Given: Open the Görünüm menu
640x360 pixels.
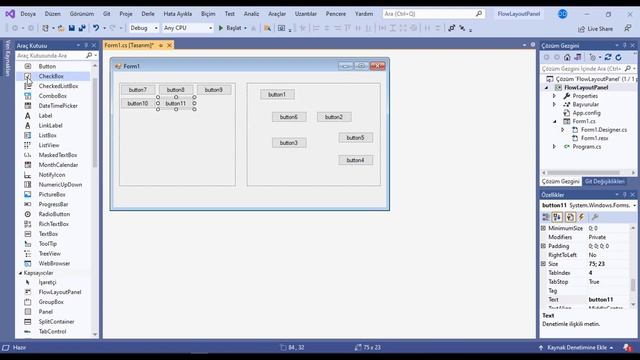Looking at the screenshot, I should [x=82, y=14].
